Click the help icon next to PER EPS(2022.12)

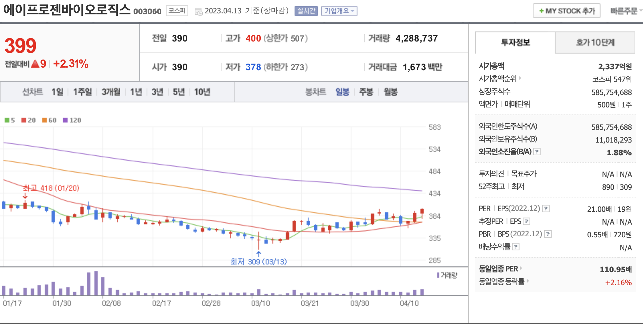546,209
